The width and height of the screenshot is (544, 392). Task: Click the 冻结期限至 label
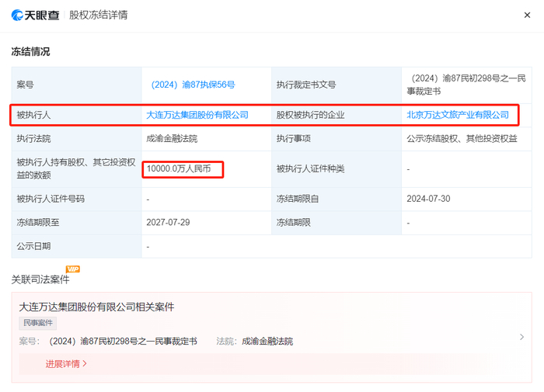38,222
